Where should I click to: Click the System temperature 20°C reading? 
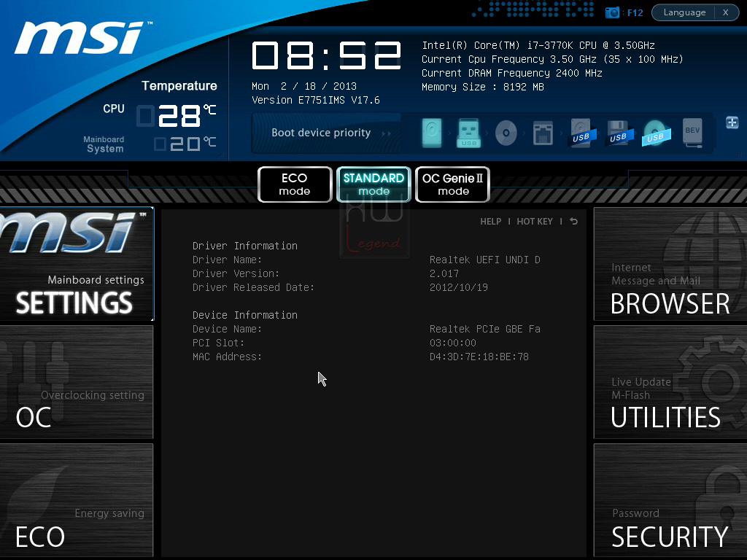[185, 144]
